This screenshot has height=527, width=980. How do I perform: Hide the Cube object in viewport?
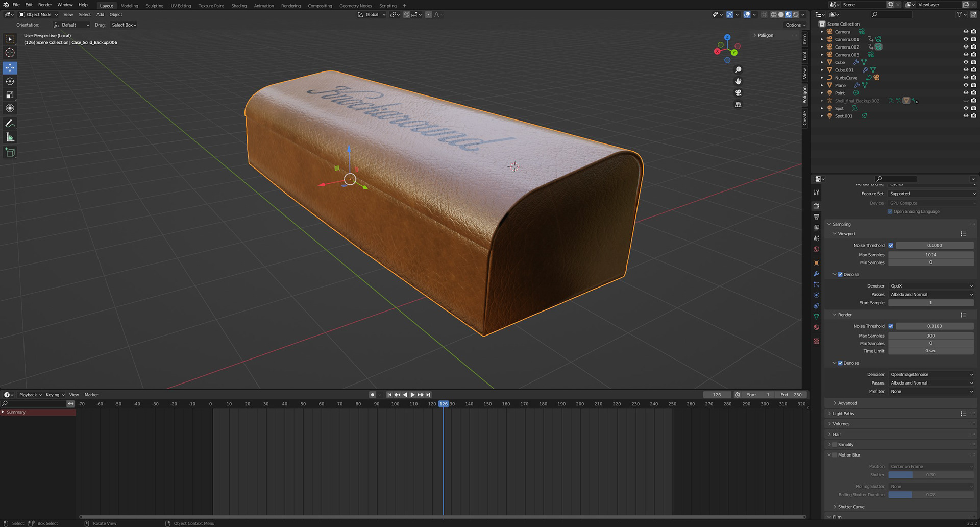tap(966, 62)
